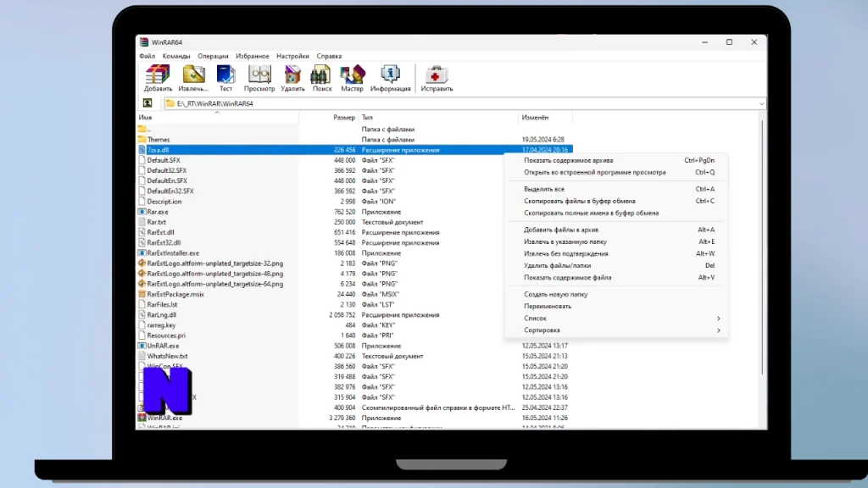The width and height of the screenshot is (868, 488).
Task: Launch the Мастер (Wizard) tool
Action: (352, 78)
